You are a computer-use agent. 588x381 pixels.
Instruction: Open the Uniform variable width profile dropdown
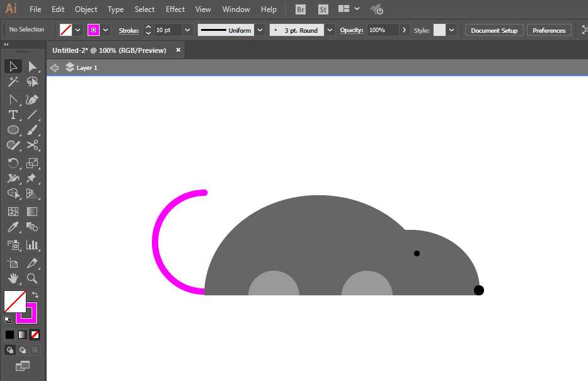(x=260, y=30)
